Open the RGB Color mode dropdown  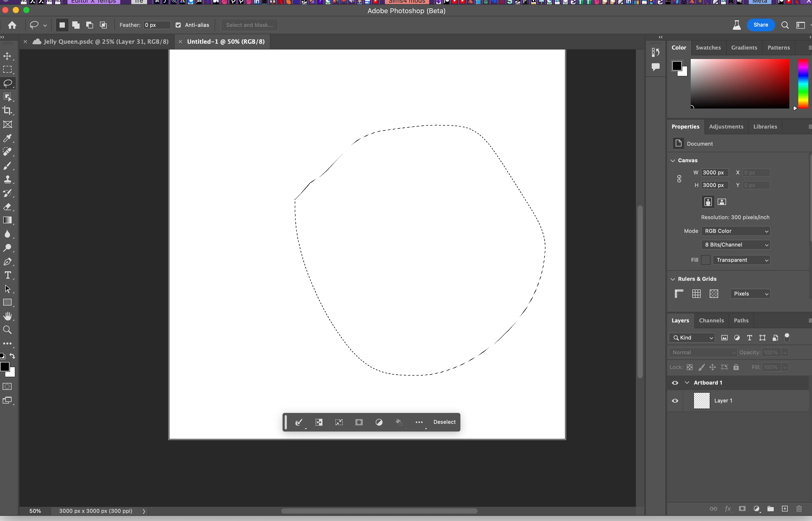[736, 231]
